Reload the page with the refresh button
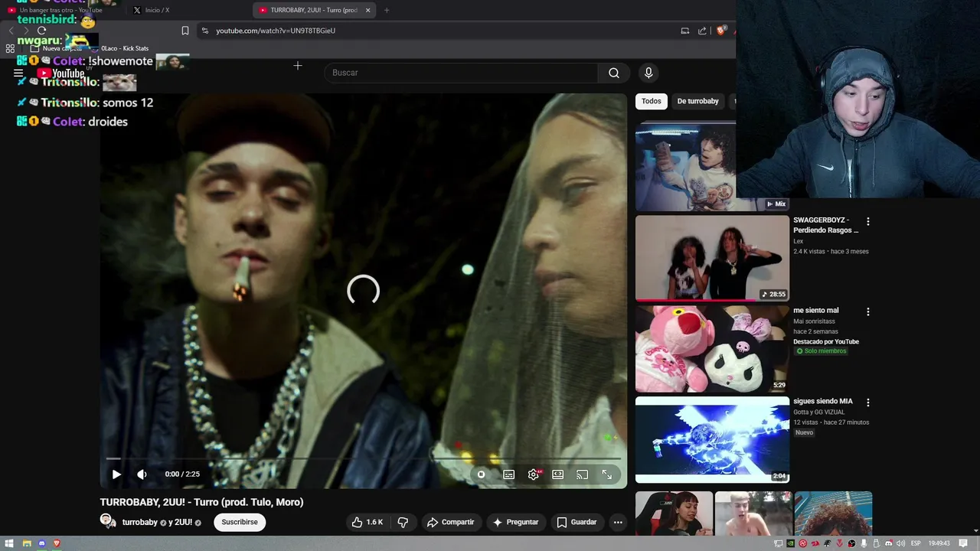 [x=41, y=31]
